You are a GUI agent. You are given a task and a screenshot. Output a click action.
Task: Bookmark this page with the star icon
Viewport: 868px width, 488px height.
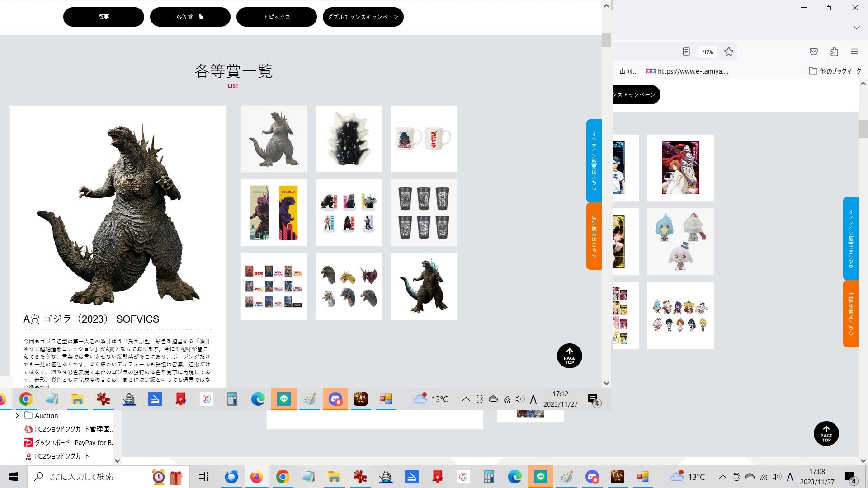point(728,52)
